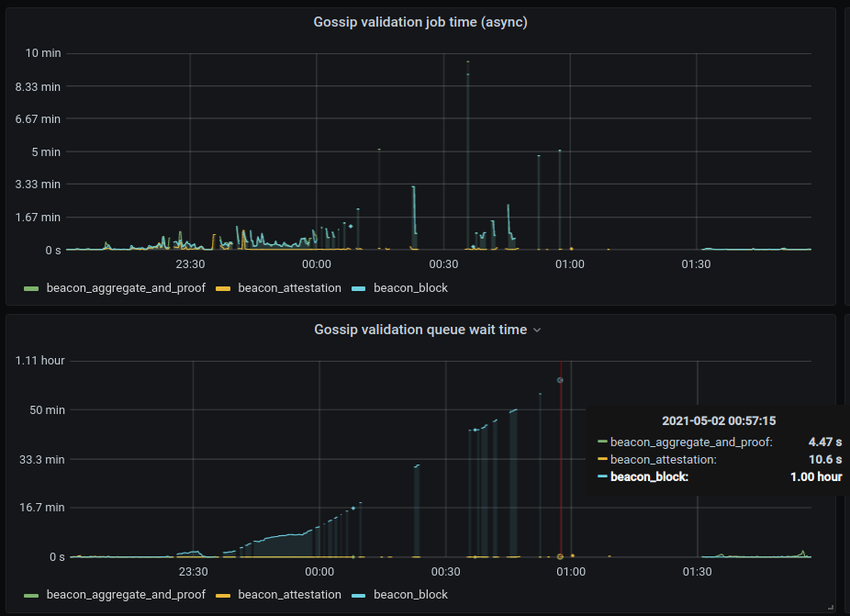Screen dimensions: 850x616
Task: Click the circular hover point above the tooltip
Action: [x=560, y=378]
